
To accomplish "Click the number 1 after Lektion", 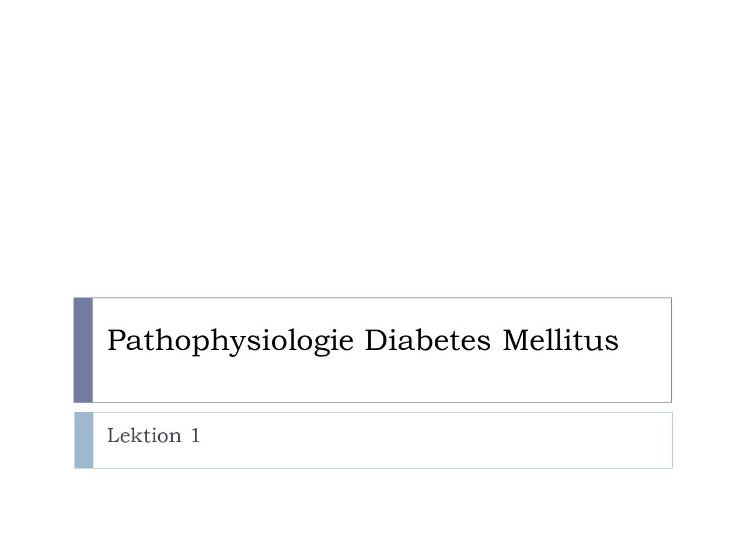I will pos(196,435).
